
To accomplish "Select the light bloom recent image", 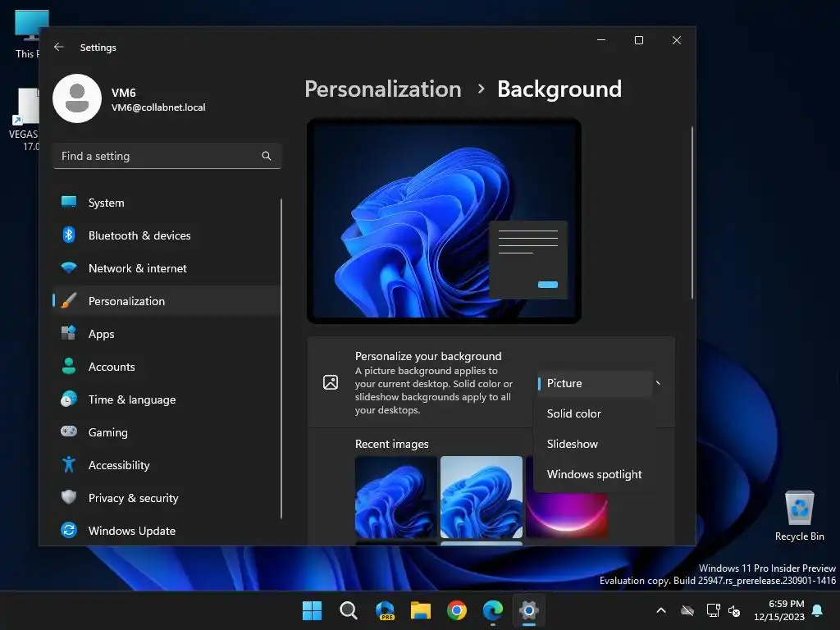I will [x=481, y=497].
